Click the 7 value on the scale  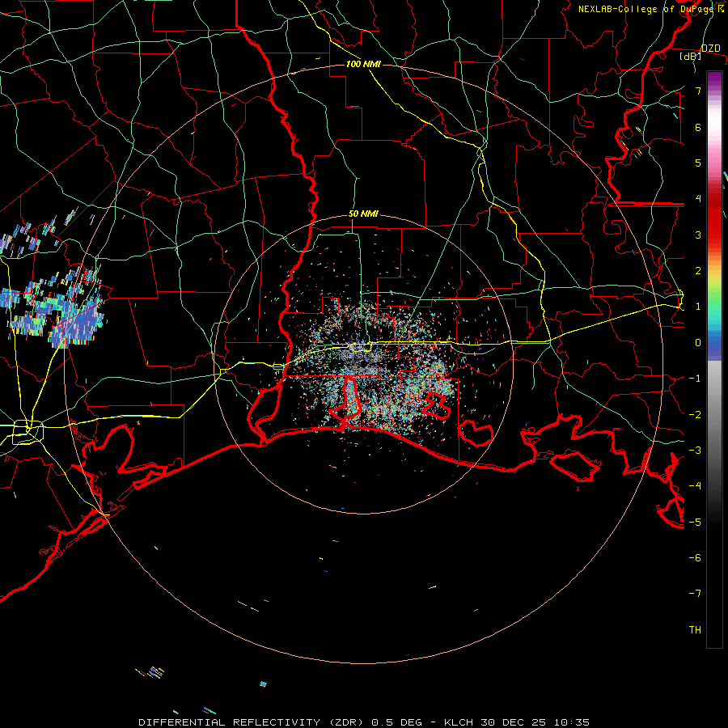[698, 91]
